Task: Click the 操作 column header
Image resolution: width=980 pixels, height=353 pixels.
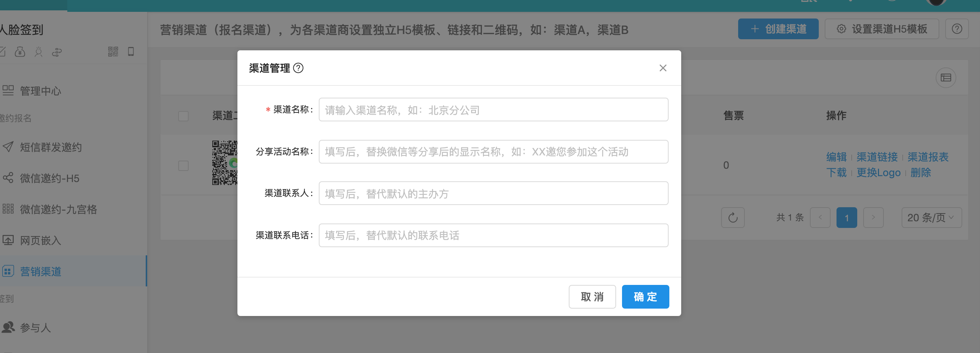Action: tap(836, 115)
